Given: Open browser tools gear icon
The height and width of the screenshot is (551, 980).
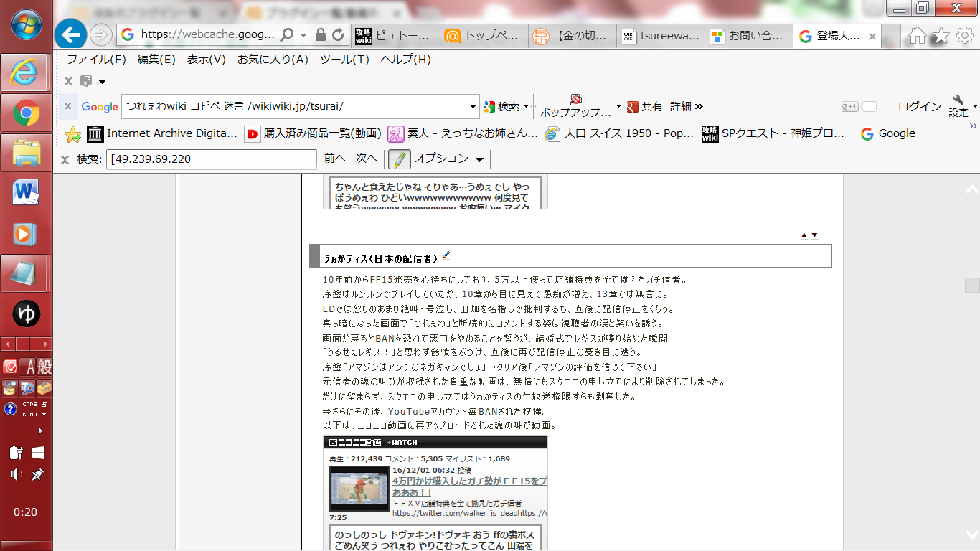Looking at the screenshot, I should tap(965, 35).
